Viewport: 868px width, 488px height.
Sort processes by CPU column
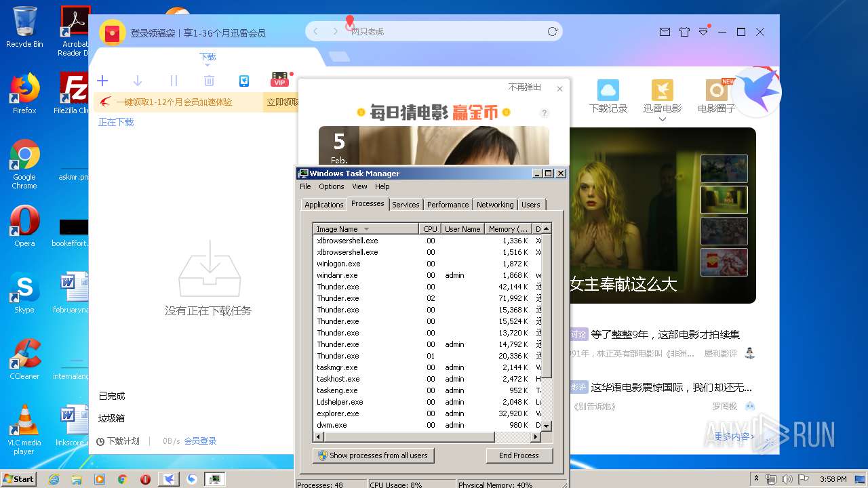(431, 229)
